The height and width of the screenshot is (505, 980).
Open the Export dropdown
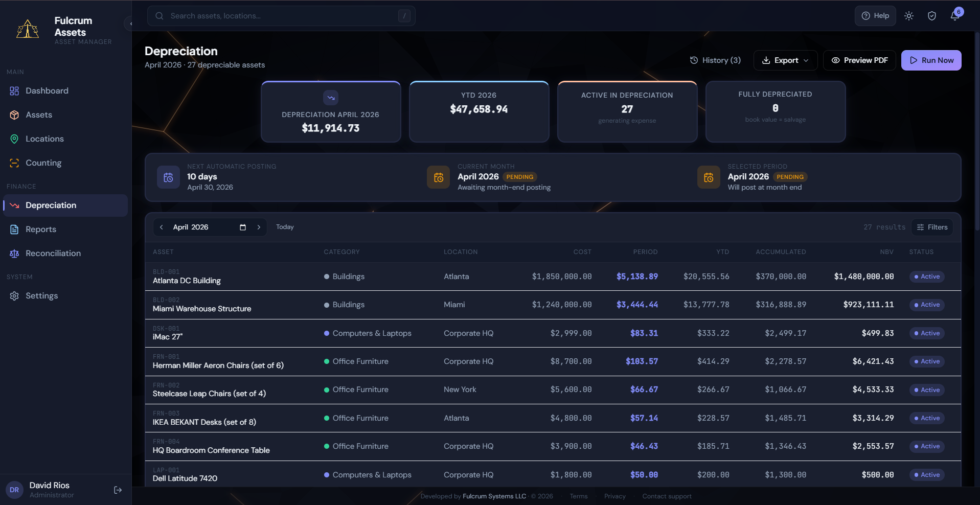pyautogui.click(x=785, y=60)
